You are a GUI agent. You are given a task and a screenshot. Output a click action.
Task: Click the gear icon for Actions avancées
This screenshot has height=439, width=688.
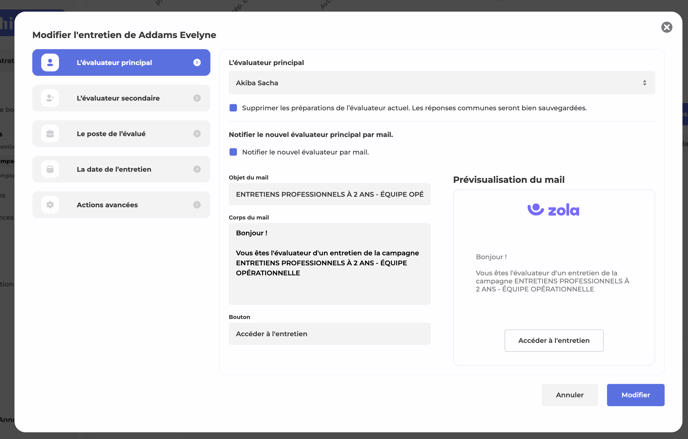pyautogui.click(x=50, y=205)
